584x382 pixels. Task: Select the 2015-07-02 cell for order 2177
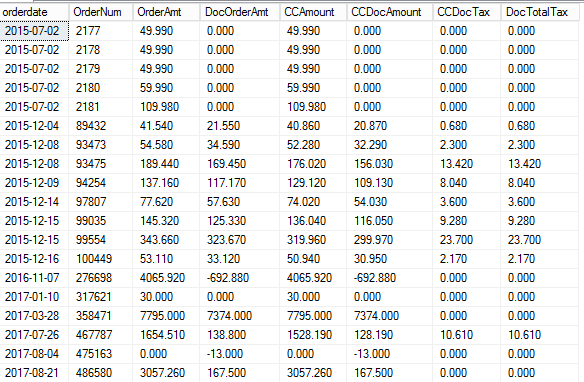pos(34,31)
